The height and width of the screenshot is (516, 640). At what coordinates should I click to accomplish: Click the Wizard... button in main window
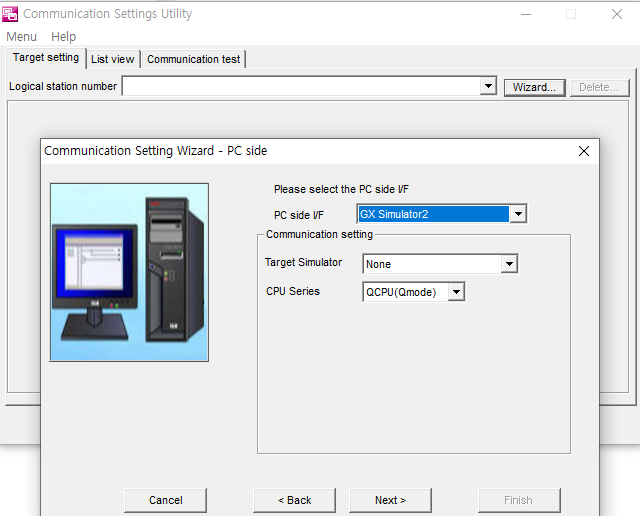click(x=534, y=87)
